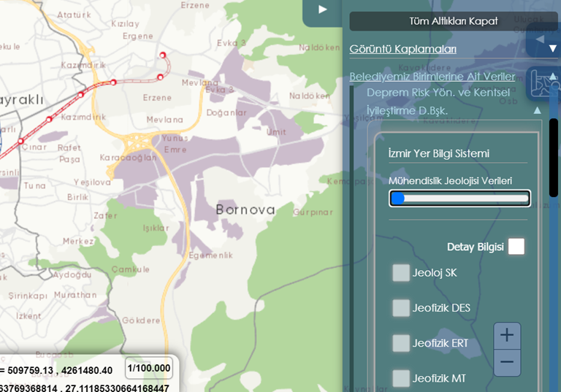561x392 pixels.
Task: Click the Bornova label on the map
Action: pos(245,210)
